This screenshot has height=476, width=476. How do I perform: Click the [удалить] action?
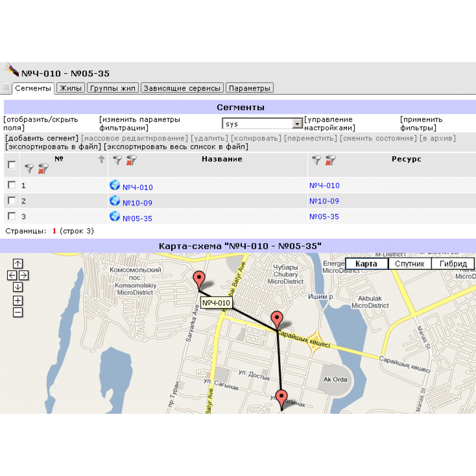click(210, 139)
